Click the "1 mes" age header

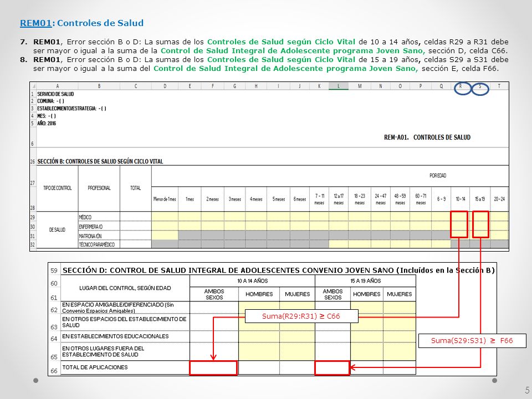[190, 199]
